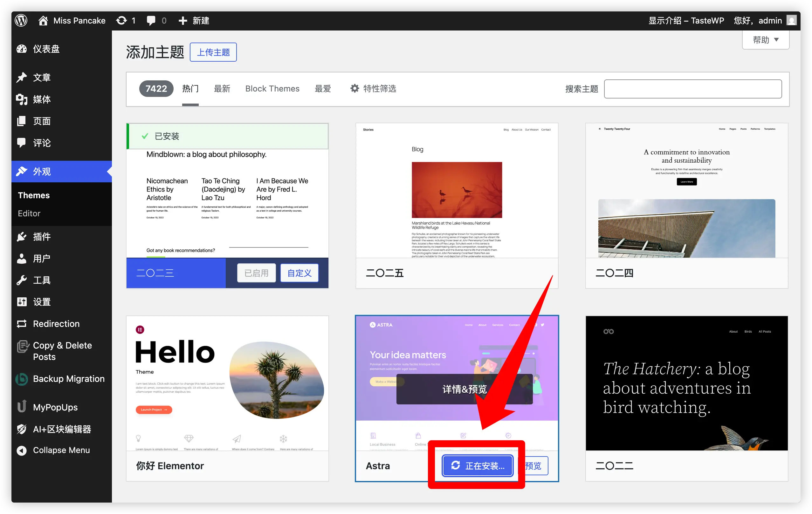Open 页面 pages icon
Screen dimensions: 812x514
22,121
